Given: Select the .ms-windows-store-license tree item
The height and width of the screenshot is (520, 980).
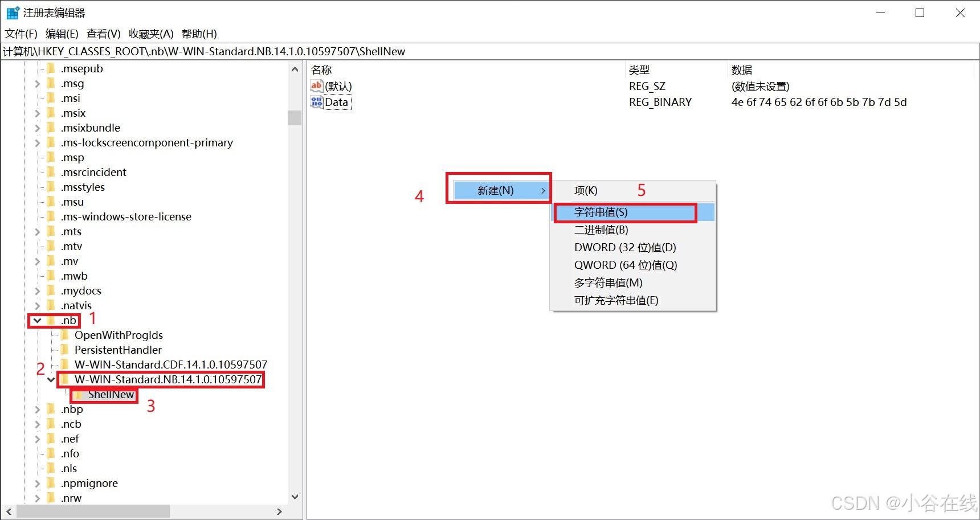Looking at the screenshot, I should pyautogui.click(x=126, y=216).
